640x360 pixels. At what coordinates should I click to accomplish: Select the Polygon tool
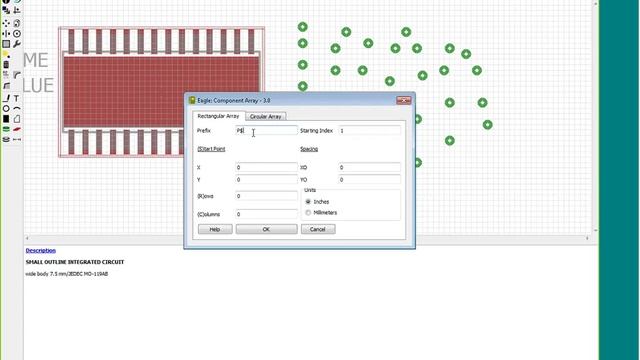tap(17, 119)
